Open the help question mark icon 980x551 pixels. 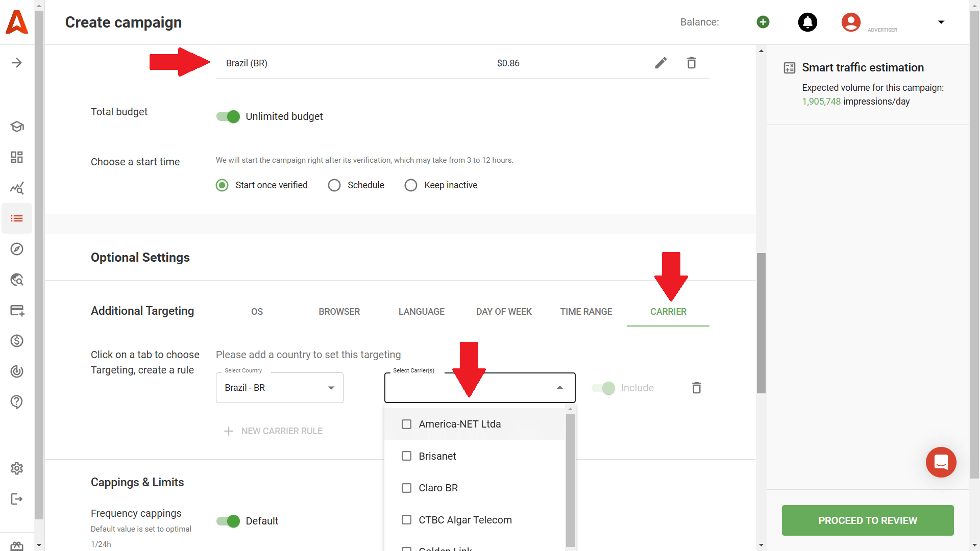click(x=17, y=402)
